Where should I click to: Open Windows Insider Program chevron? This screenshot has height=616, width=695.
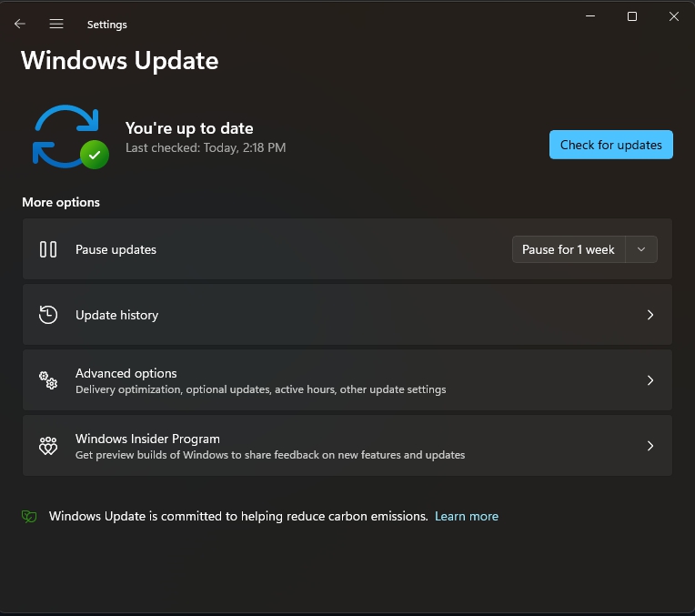[x=650, y=446]
